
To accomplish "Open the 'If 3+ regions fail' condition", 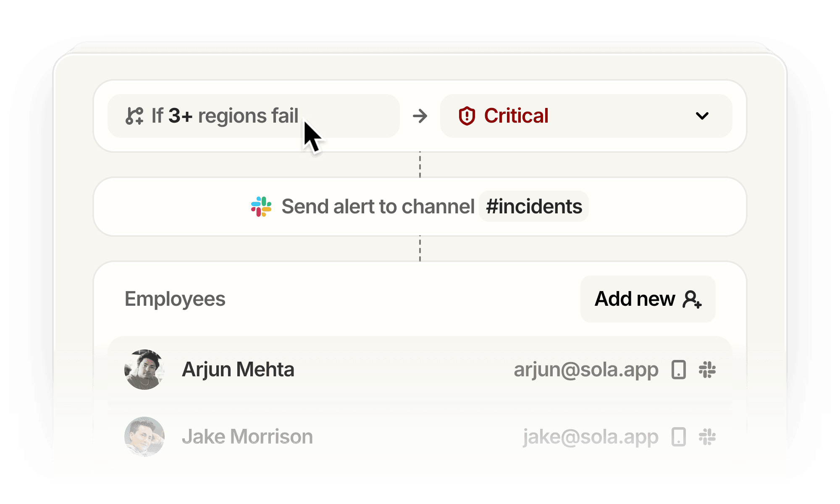I will 254,116.
